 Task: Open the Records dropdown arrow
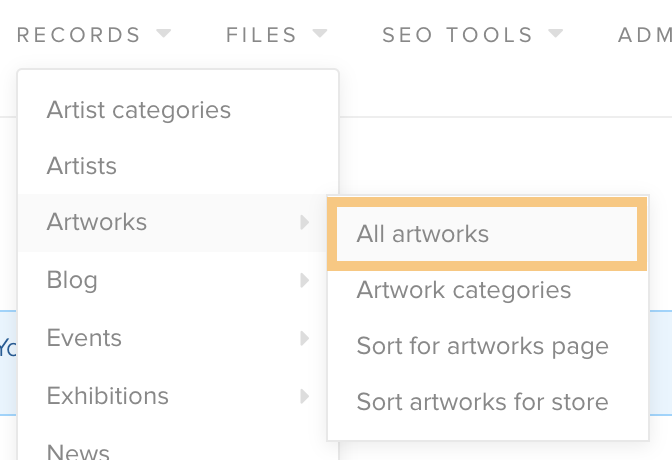tap(164, 33)
